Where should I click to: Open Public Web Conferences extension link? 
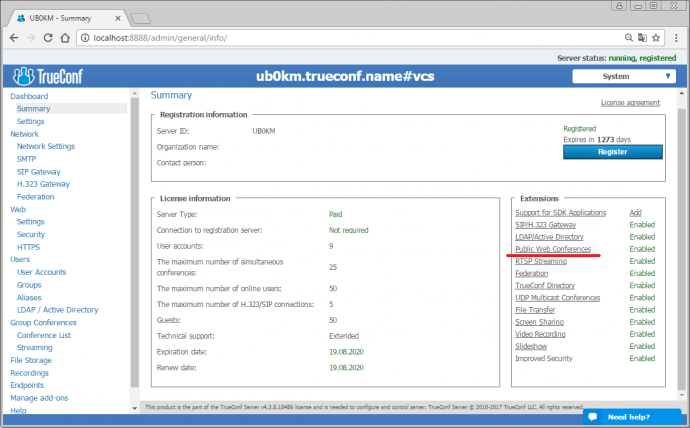click(552, 249)
